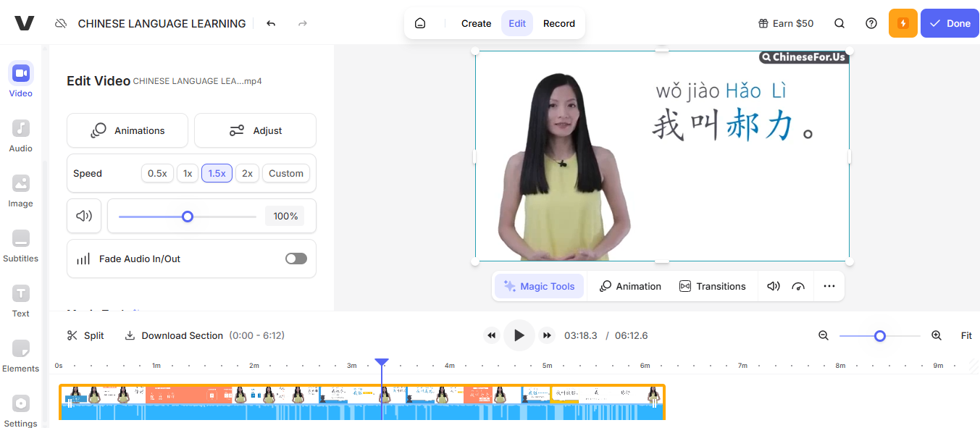Open the Transitions tool
This screenshot has height=428, width=980.
[x=713, y=286]
